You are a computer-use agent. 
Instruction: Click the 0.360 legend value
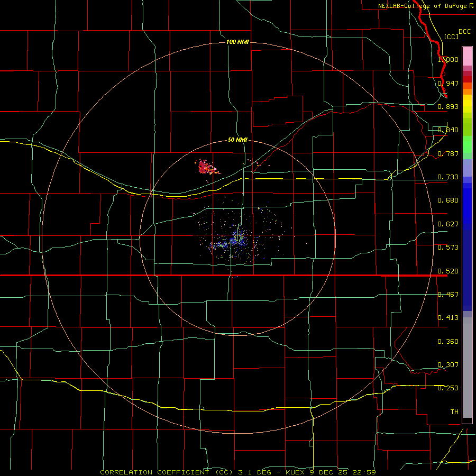coord(448,342)
